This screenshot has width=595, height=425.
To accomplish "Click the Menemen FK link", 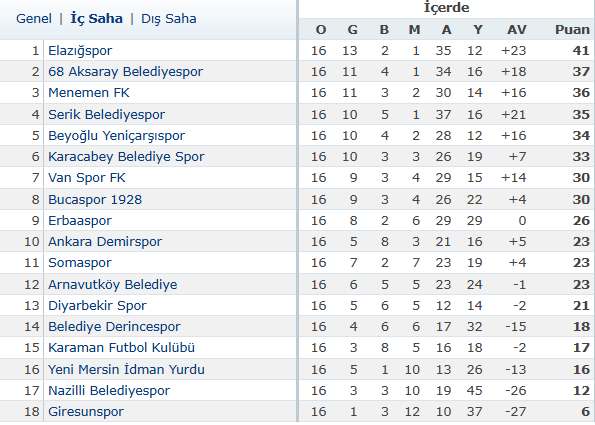I will pos(89,93).
